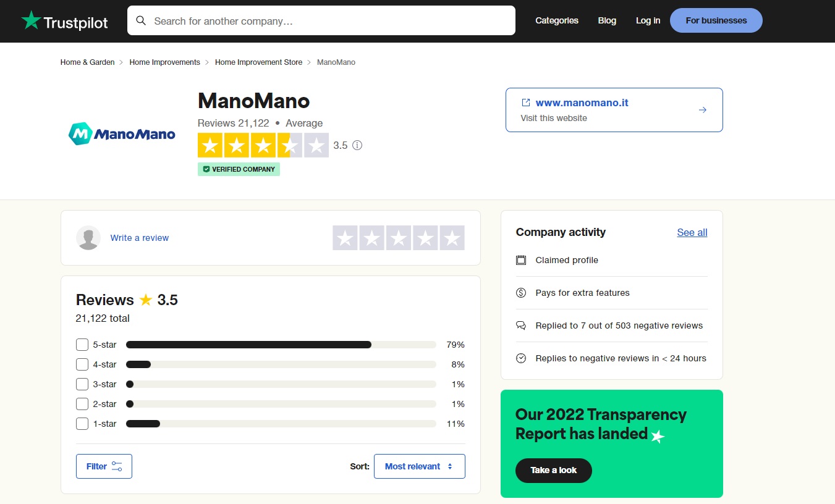Click the filter sliders icon
The image size is (835, 504).
coord(117,466)
